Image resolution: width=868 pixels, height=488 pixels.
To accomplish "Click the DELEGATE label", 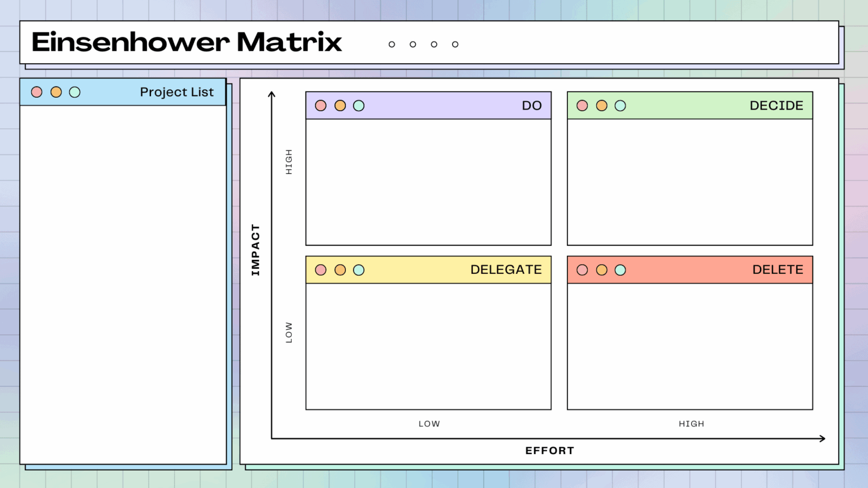I will pos(506,269).
